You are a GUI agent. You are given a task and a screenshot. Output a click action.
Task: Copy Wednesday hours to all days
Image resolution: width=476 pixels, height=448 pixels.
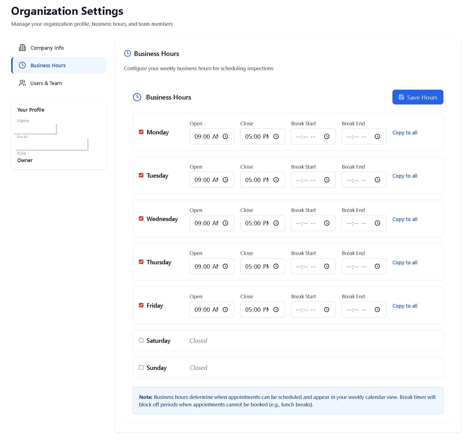[x=405, y=219]
